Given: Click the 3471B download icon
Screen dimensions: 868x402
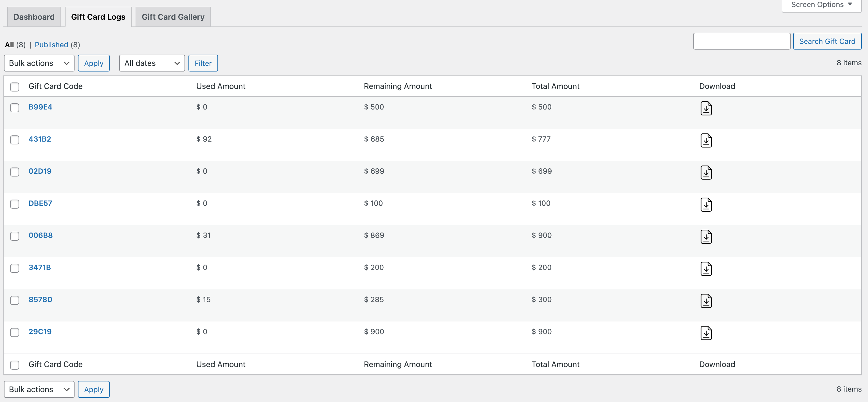Looking at the screenshot, I should 706,269.
